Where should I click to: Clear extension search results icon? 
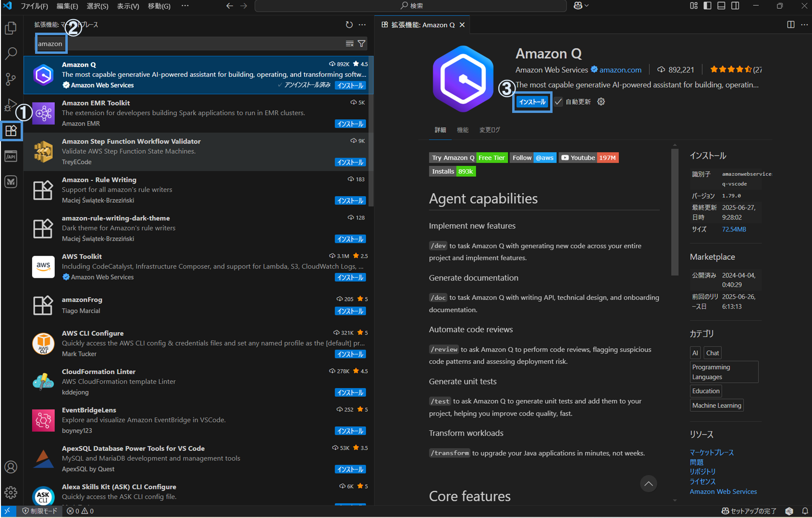(x=350, y=44)
